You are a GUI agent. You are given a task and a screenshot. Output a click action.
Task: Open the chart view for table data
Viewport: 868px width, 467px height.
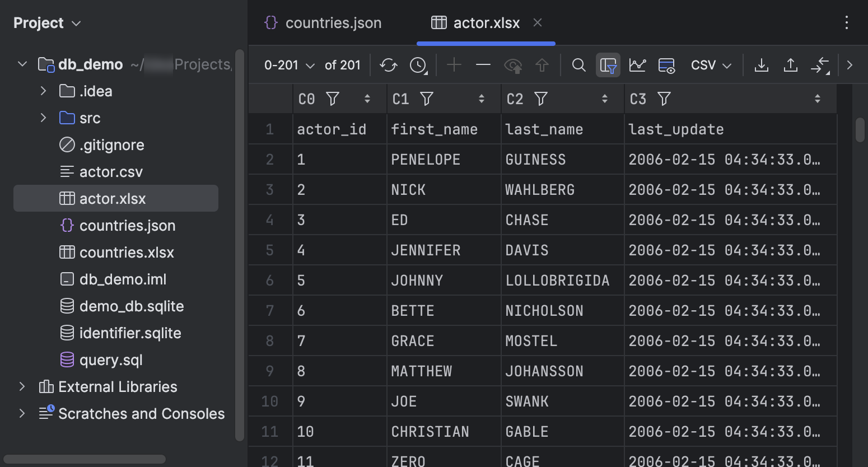pyautogui.click(x=637, y=65)
